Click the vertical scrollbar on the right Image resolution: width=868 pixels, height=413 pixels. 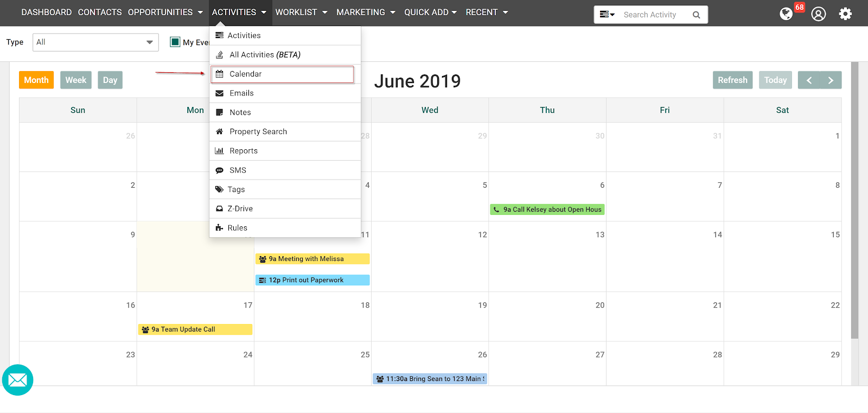(x=854, y=201)
